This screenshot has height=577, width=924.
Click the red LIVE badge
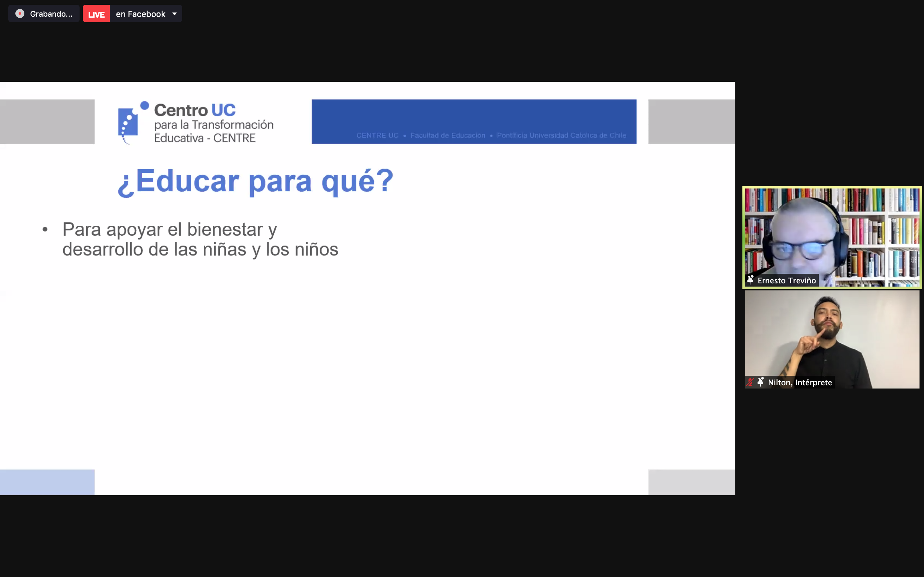[96, 14]
